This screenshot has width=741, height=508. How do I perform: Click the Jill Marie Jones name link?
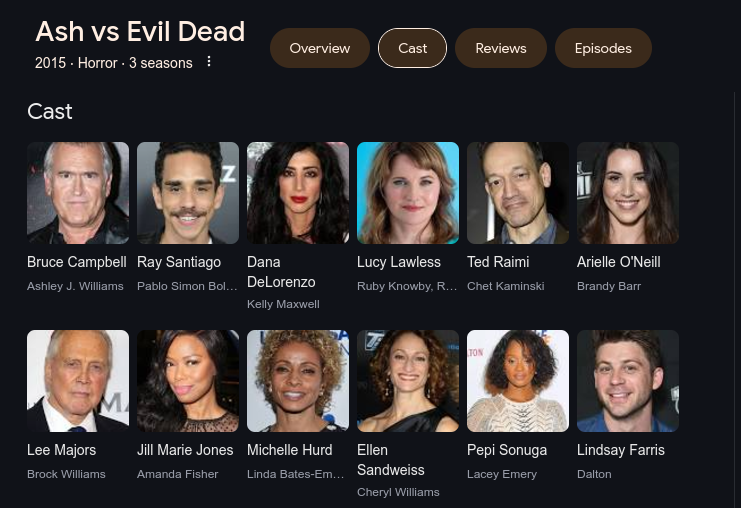point(185,450)
